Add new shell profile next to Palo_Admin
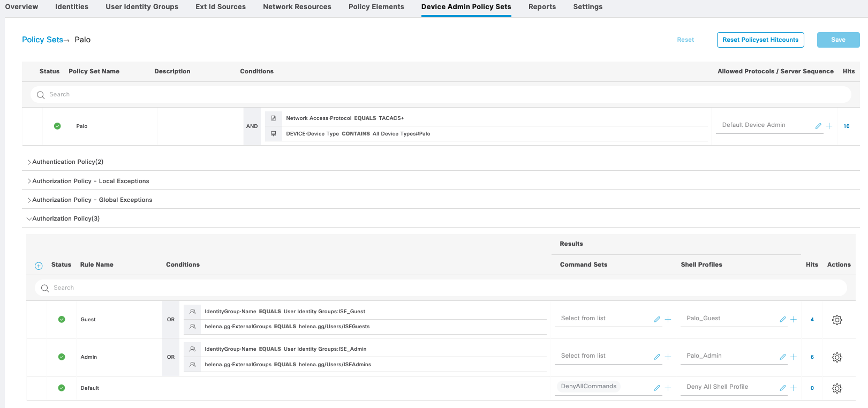Viewport: 868px width, 408px height. pos(794,357)
